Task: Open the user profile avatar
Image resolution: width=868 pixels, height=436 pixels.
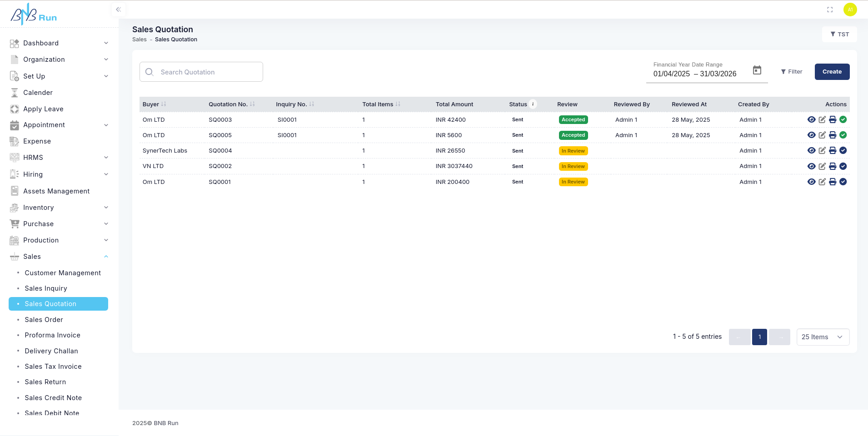Action: click(850, 10)
